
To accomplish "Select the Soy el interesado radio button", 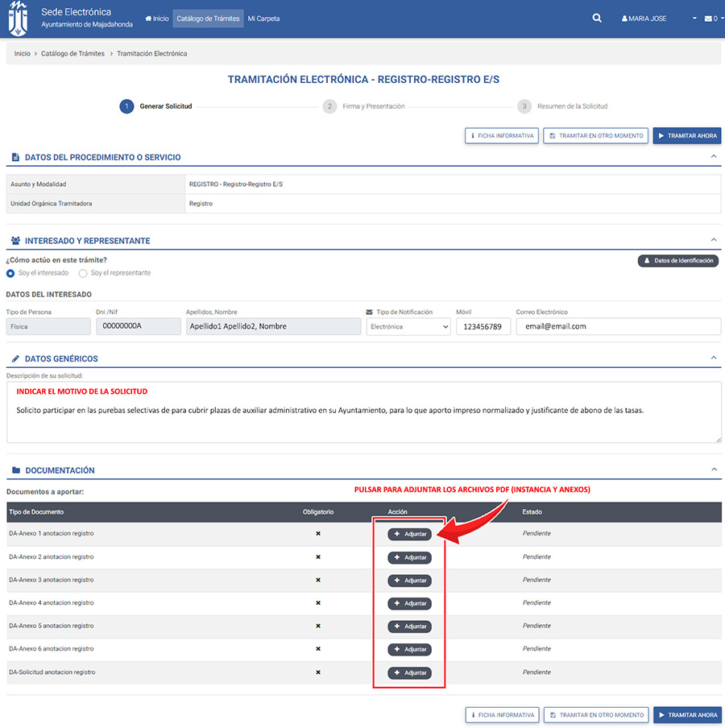I will coord(9,273).
